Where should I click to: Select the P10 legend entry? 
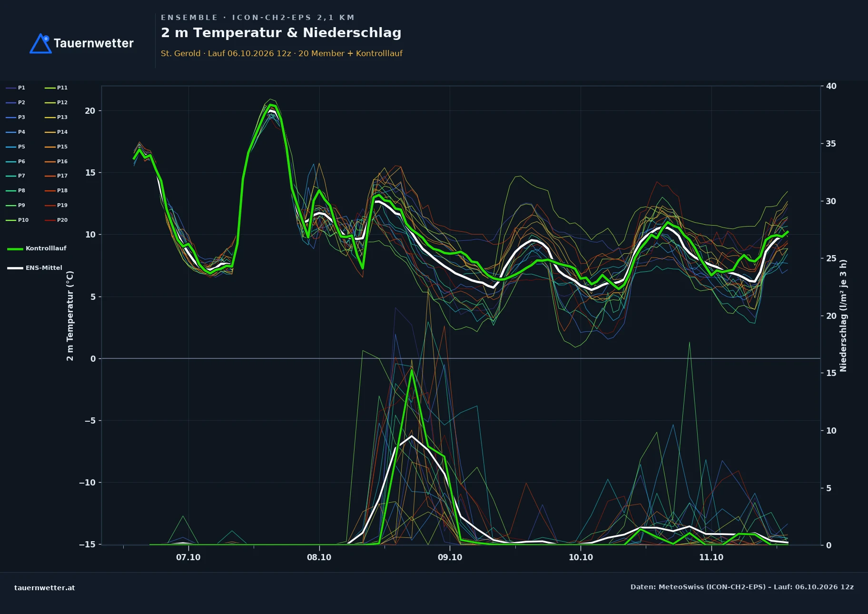[17, 220]
